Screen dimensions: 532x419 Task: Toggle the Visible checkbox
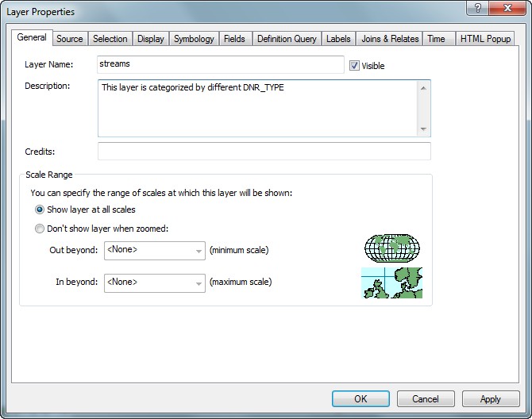click(x=354, y=66)
